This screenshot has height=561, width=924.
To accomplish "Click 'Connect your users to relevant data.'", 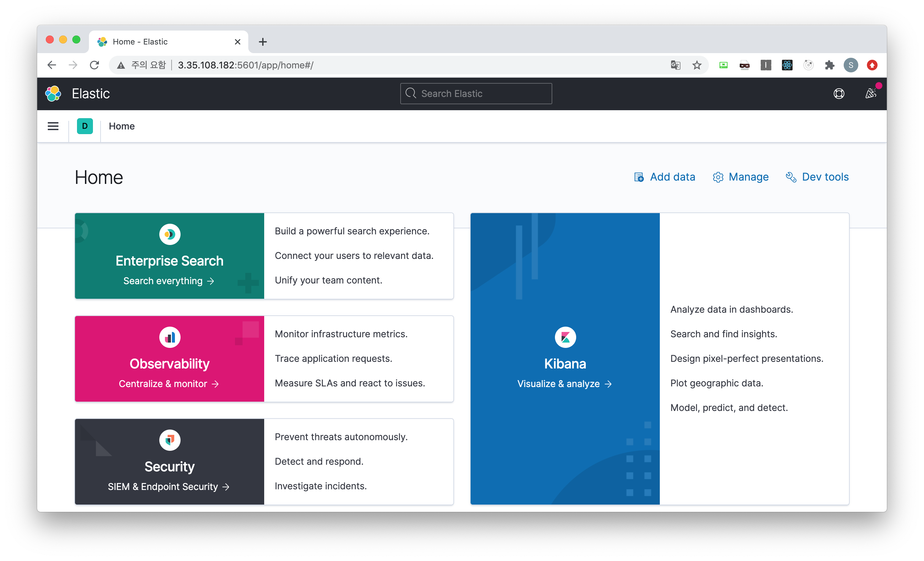I will pos(354,256).
